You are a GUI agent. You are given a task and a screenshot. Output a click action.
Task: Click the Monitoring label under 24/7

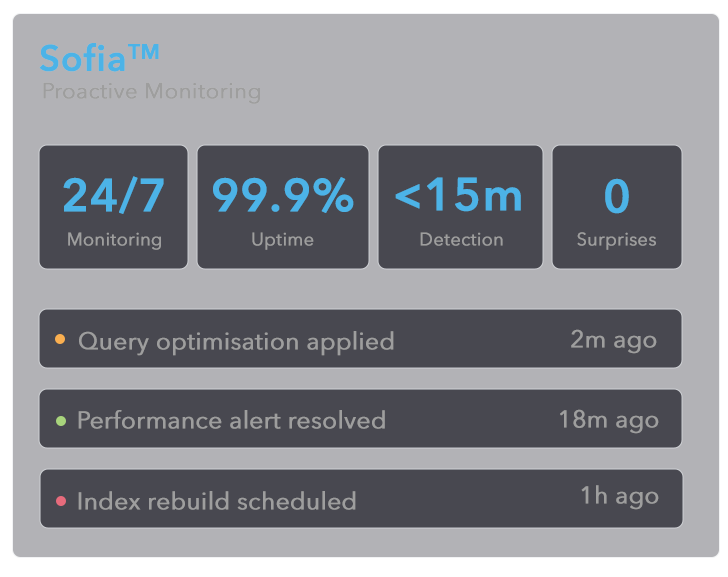click(x=114, y=240)
